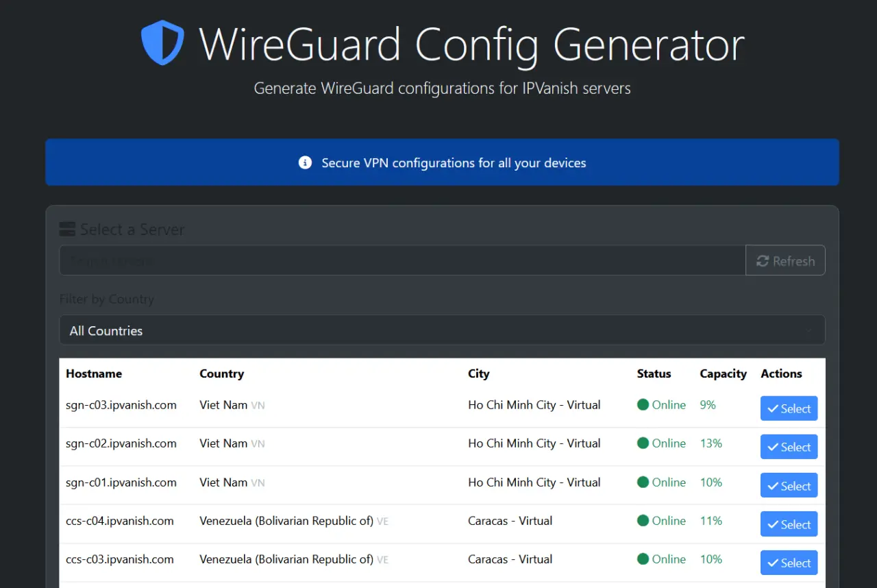877x588 pixels.
Task: Click the Secure VPN configurations banner text
Action: [x=454, y=163]
